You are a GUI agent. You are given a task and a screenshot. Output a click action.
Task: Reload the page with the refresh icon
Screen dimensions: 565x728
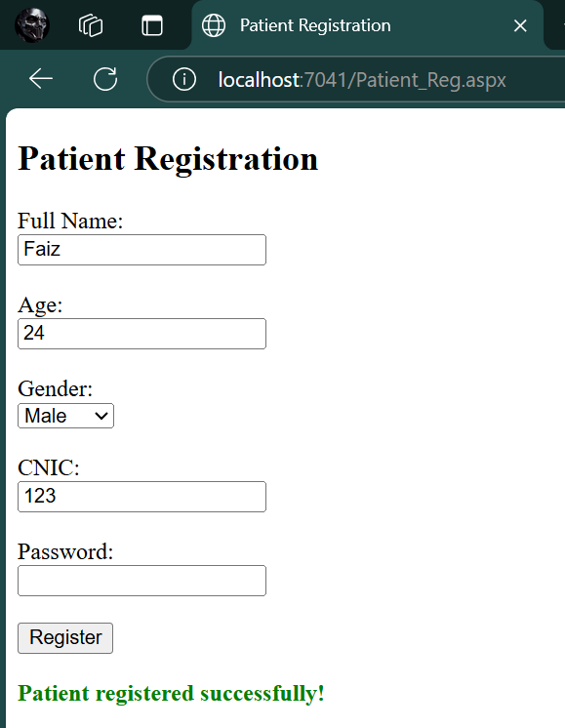pos(105,79)
